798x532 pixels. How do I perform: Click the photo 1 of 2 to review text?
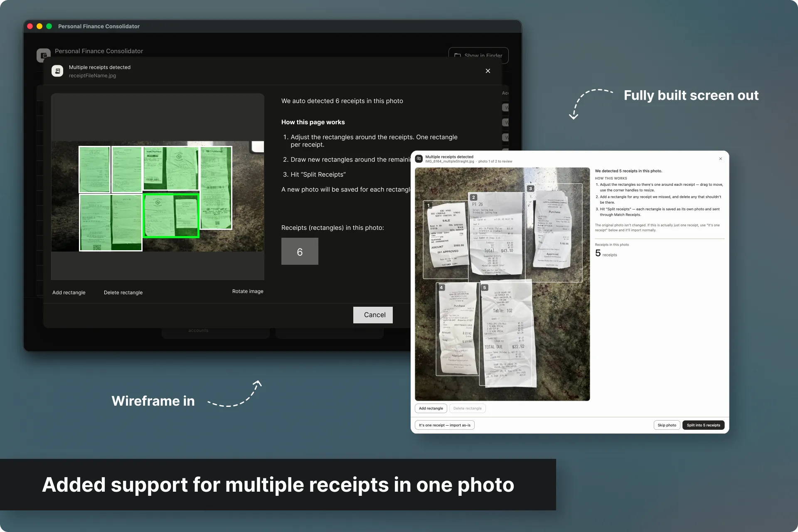495,161
